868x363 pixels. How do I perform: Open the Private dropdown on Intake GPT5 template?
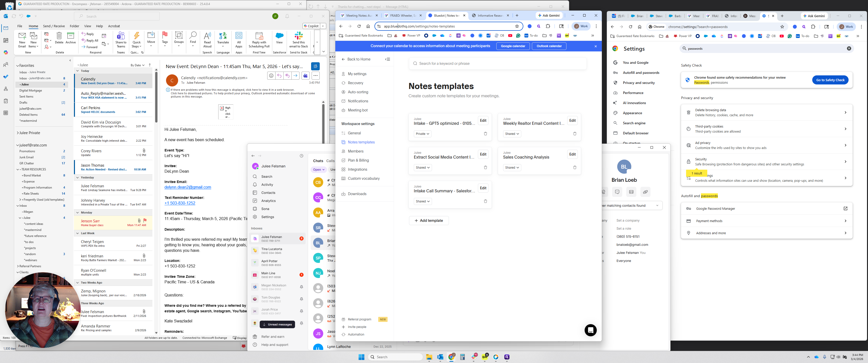[x=422, y=134]
